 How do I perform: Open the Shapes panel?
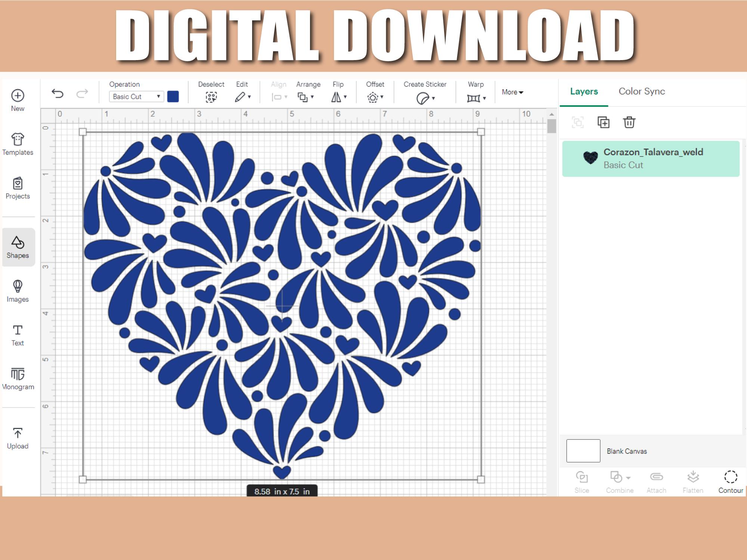pos(18,247)
